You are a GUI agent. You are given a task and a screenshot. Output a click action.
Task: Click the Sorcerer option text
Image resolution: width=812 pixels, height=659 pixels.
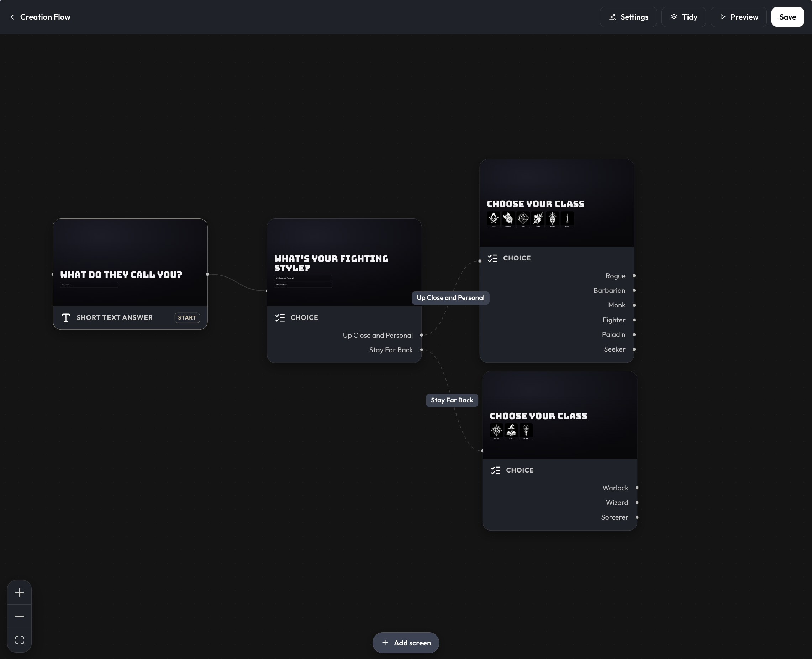point(614,517)
